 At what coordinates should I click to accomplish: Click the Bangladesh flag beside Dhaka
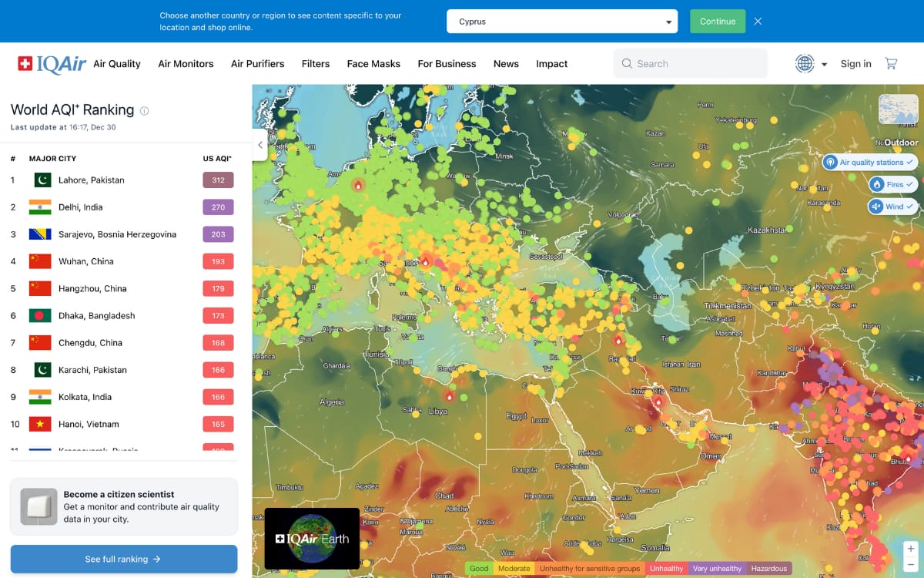pos(40,316)
